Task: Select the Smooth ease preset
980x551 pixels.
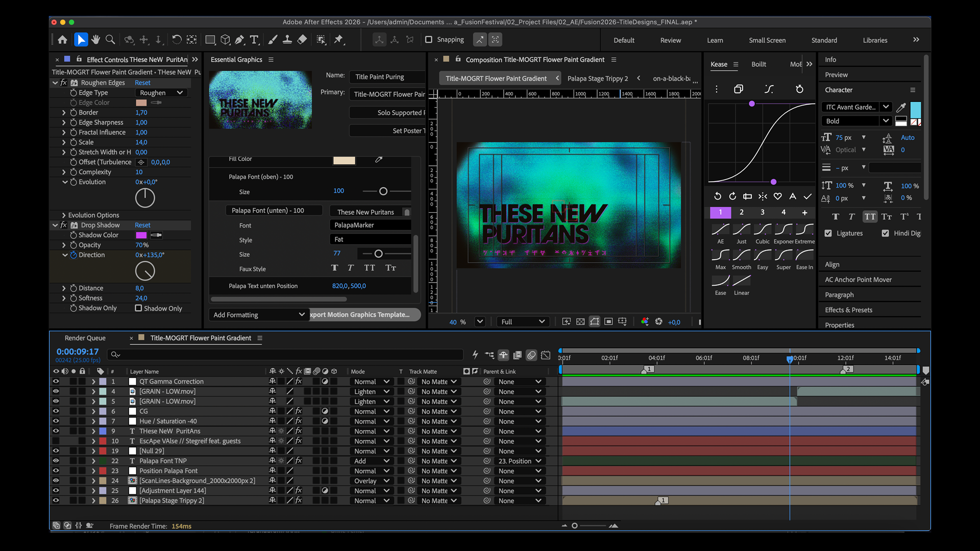Action: (x=742, y=259)
